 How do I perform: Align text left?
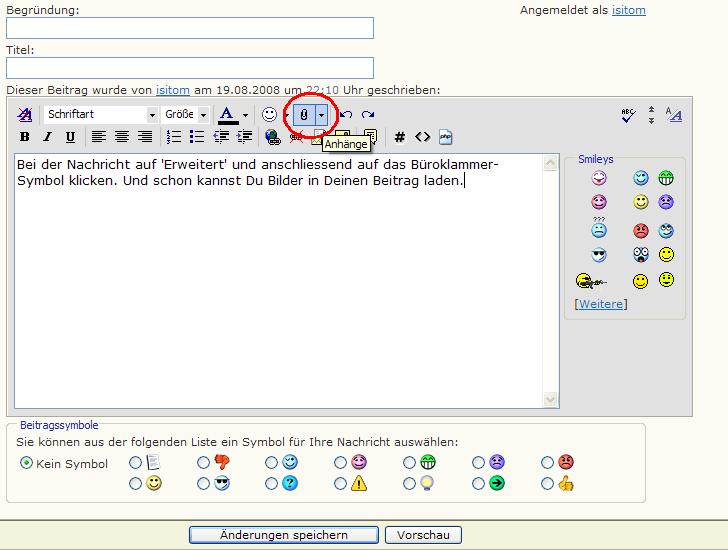tap(98, 137)
